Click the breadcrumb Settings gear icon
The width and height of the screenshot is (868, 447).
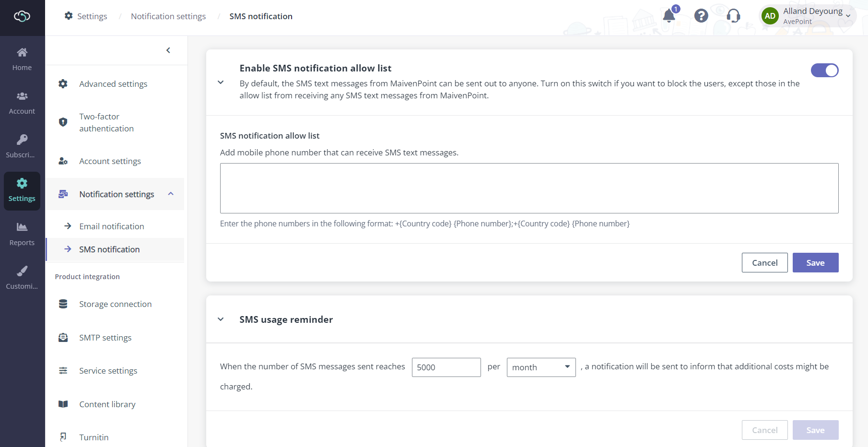[69, 16]
